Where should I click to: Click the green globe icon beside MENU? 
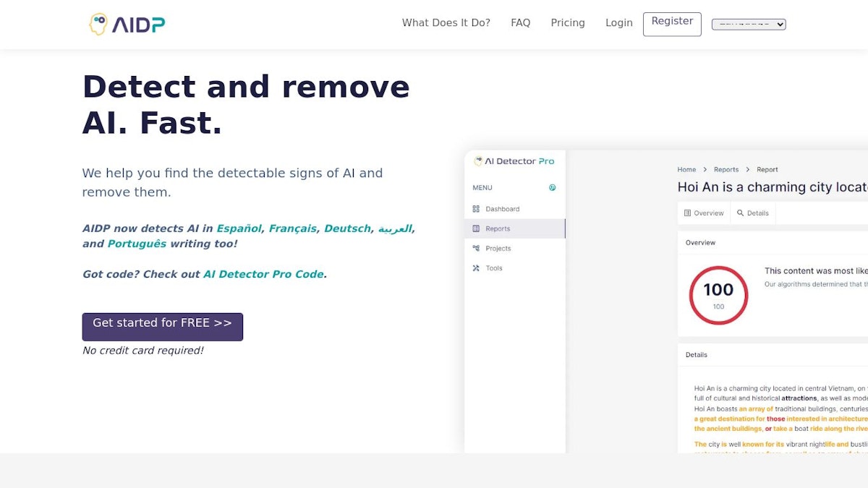click(x=553, y=187)
